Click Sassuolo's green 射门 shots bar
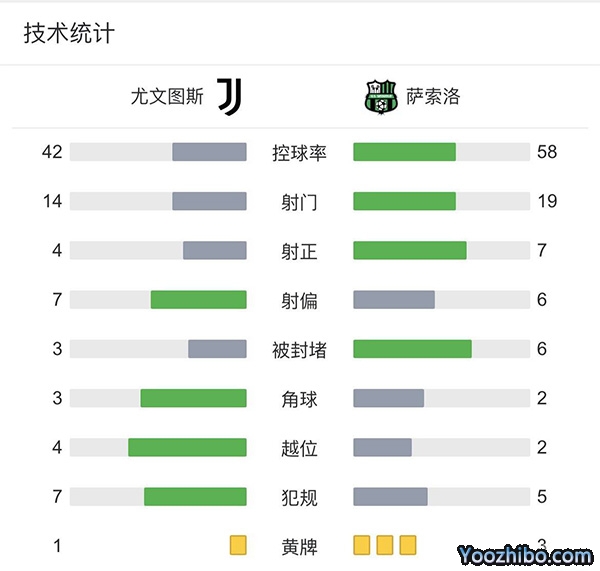 404,201
